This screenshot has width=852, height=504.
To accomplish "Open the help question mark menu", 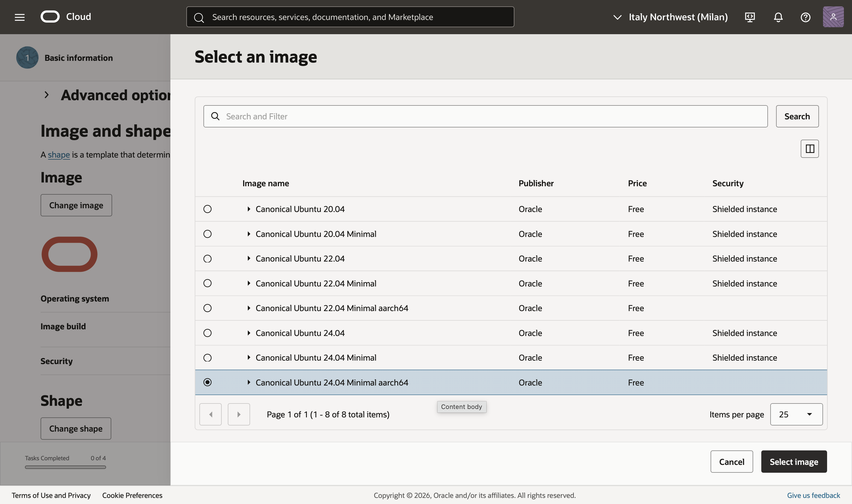I will (805, 17).
